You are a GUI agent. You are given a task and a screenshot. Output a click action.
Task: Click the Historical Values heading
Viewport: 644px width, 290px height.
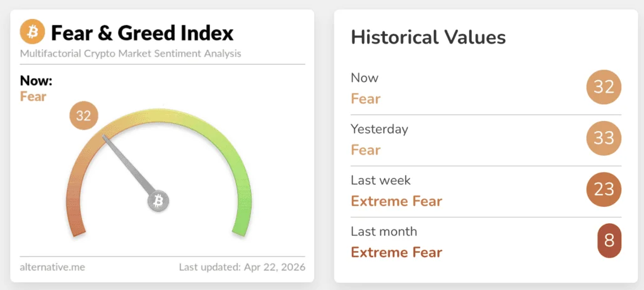(x=428, y=37)
